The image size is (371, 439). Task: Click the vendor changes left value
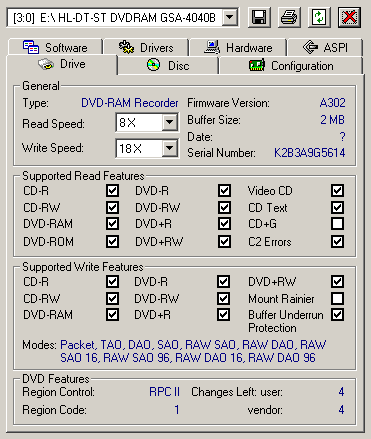(x=341, y=409)
